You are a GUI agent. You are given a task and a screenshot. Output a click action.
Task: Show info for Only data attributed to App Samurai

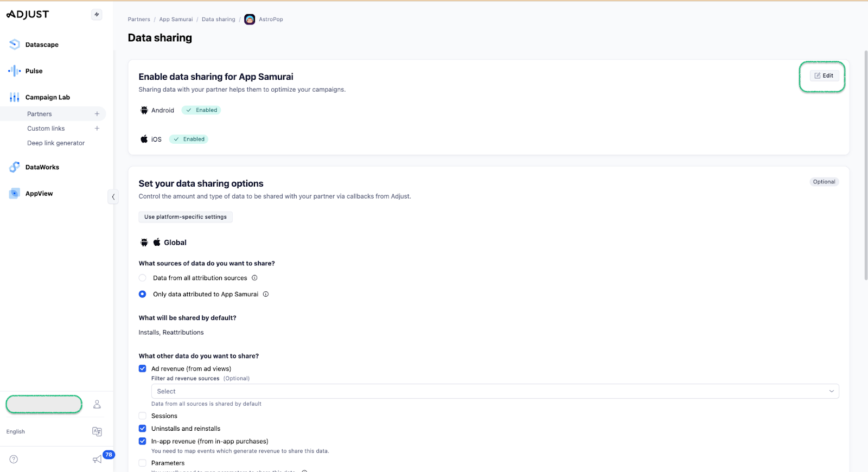point(266,294)
